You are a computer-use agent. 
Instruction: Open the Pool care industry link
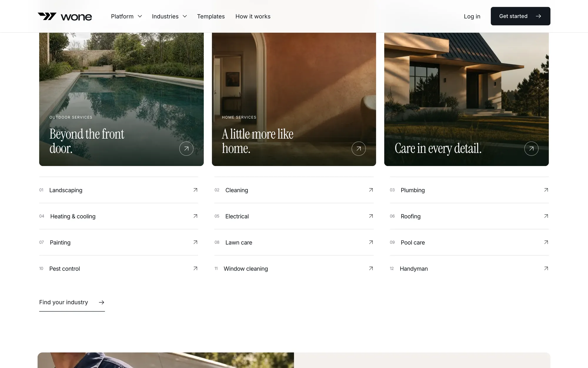(x=469, y=242)
